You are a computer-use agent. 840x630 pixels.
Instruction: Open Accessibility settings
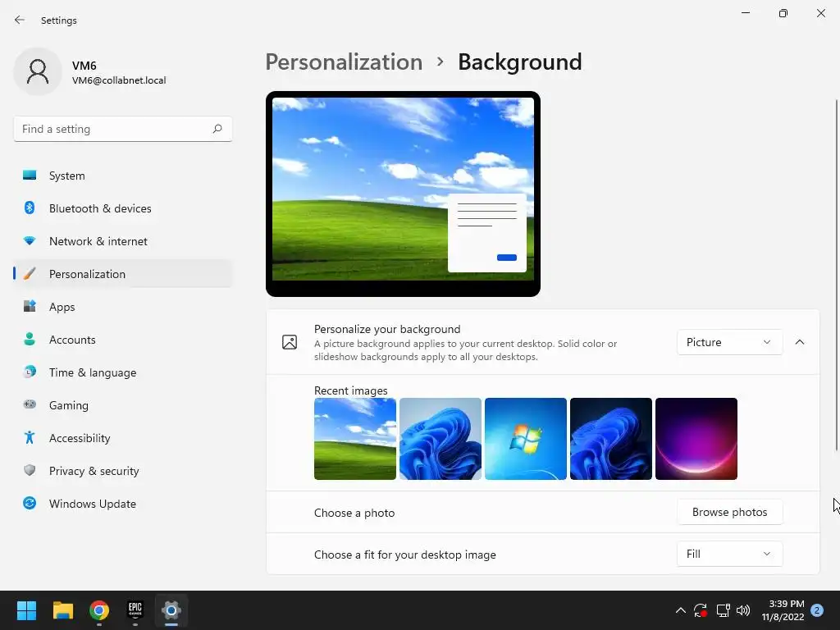click(x=123, y=438)
